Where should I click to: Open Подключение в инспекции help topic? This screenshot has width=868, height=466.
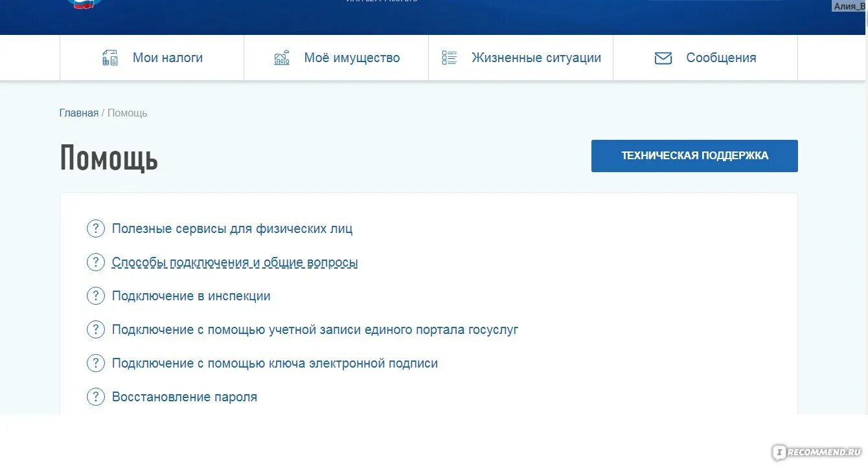pyautogui.click(x=191, y=296)
